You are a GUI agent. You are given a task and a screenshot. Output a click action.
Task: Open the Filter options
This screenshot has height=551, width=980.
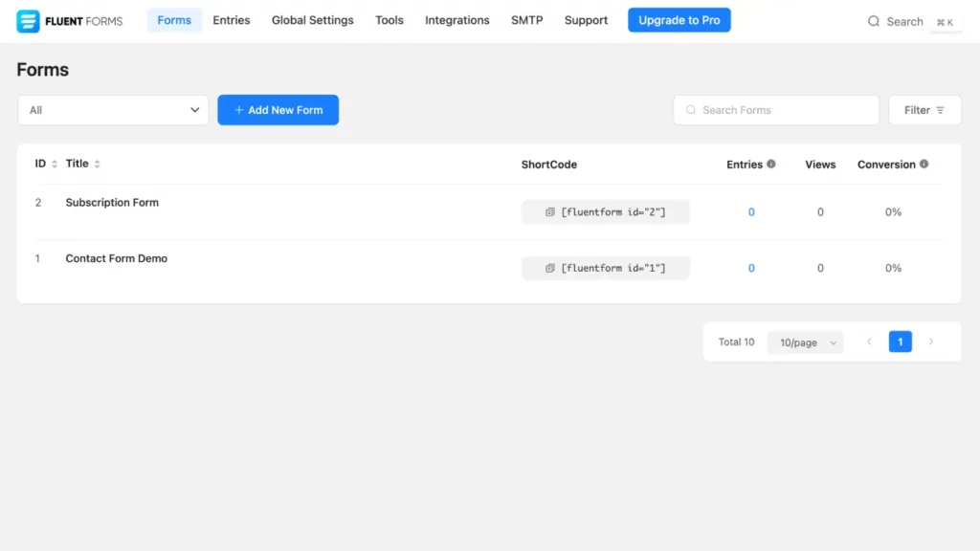point(924,110)
